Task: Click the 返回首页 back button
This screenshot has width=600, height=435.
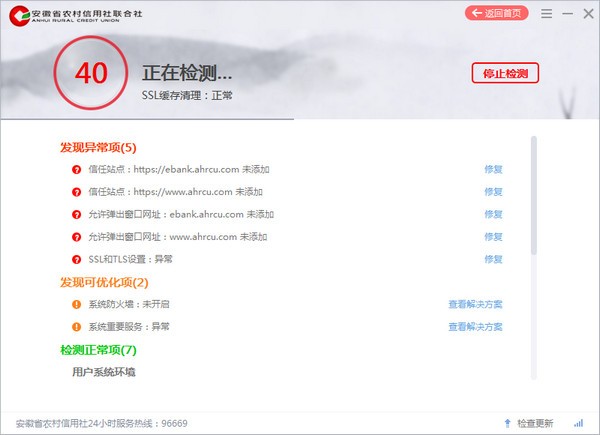Action: click(497, 13)
